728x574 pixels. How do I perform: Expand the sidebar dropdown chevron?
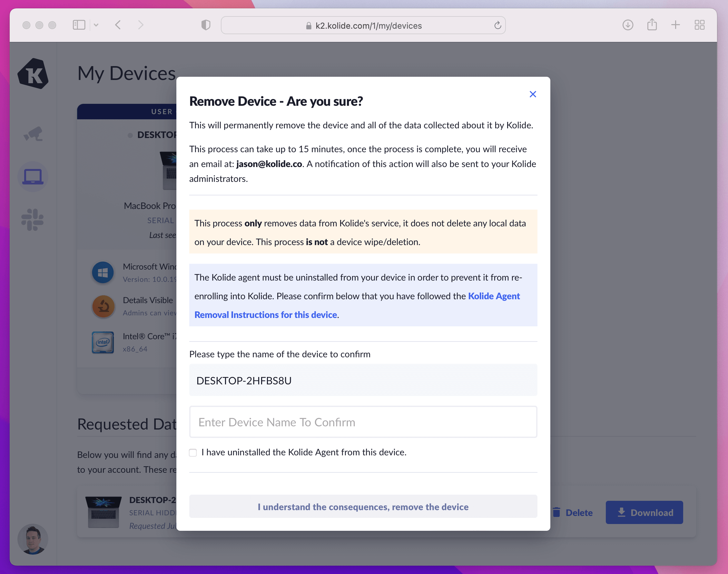[96, 25]
